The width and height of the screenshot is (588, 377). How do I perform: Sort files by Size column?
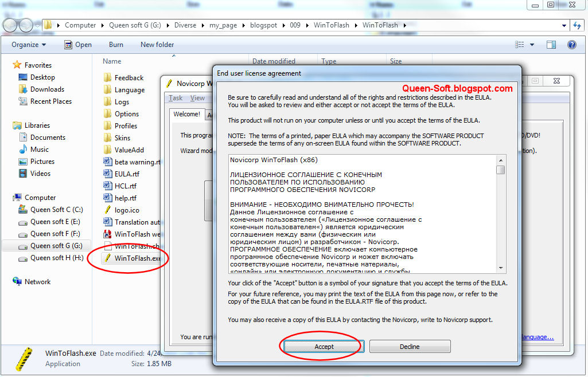coord(396,61)
